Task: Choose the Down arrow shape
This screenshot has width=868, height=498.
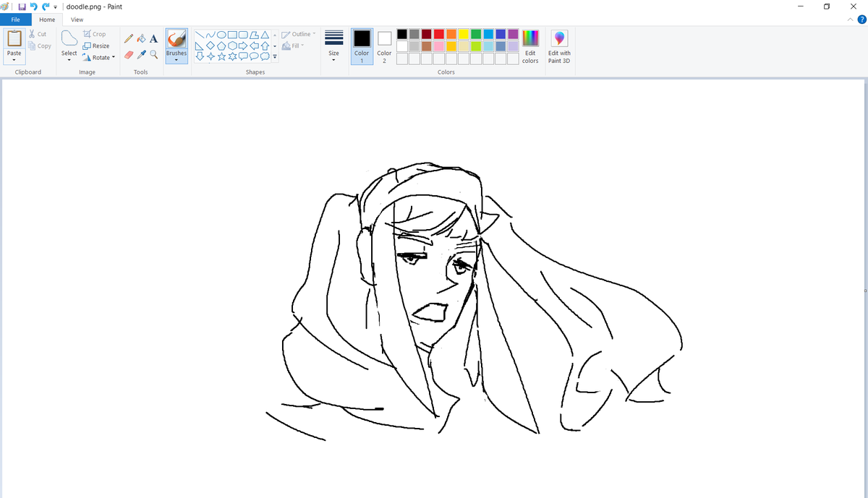Action: click(200, 56)
